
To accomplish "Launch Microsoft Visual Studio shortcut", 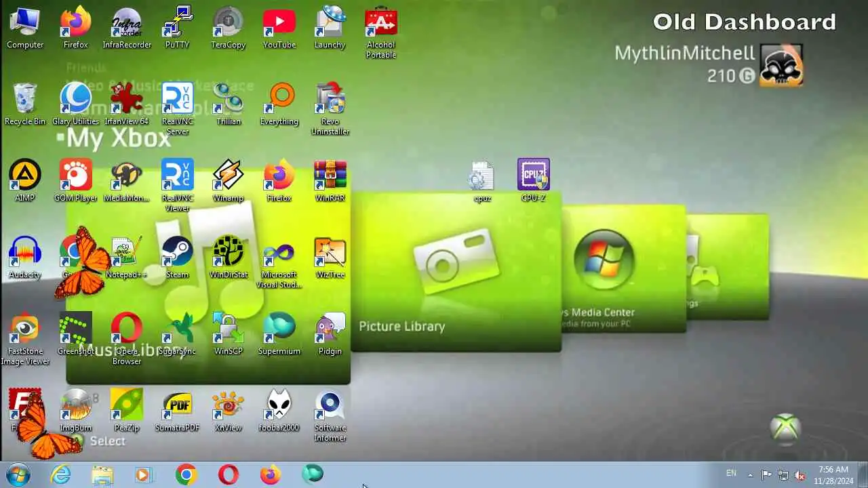I will 279,262.
